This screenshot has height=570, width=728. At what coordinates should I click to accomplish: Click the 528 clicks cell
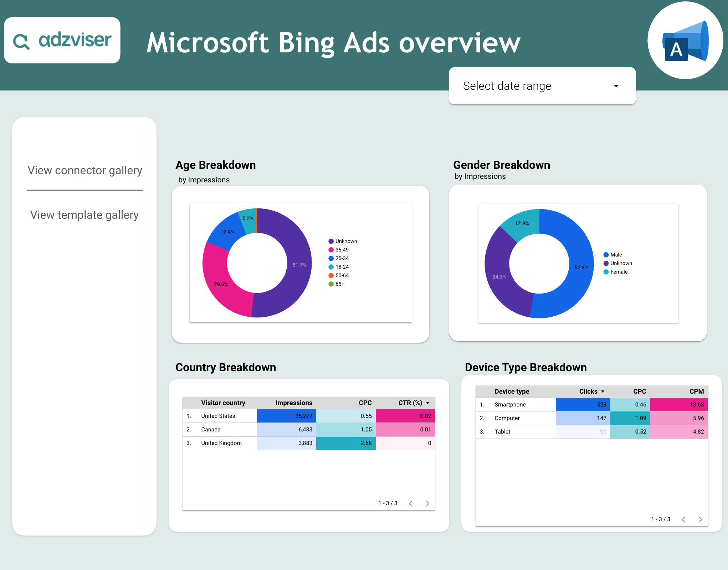coord(583,404)
